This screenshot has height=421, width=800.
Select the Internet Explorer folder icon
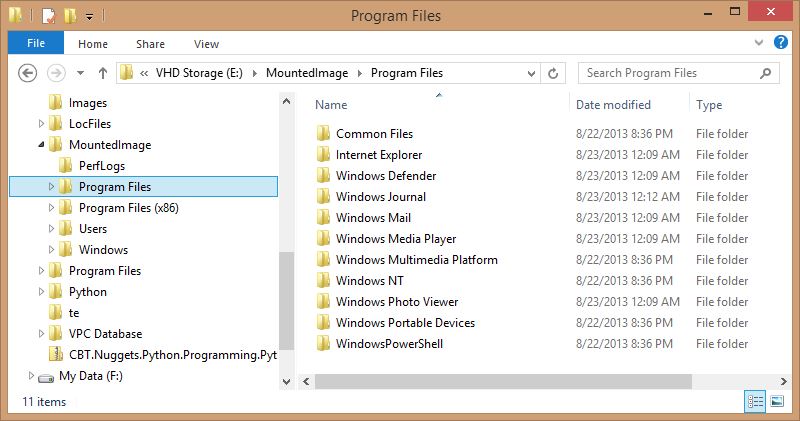coord(323,155)
